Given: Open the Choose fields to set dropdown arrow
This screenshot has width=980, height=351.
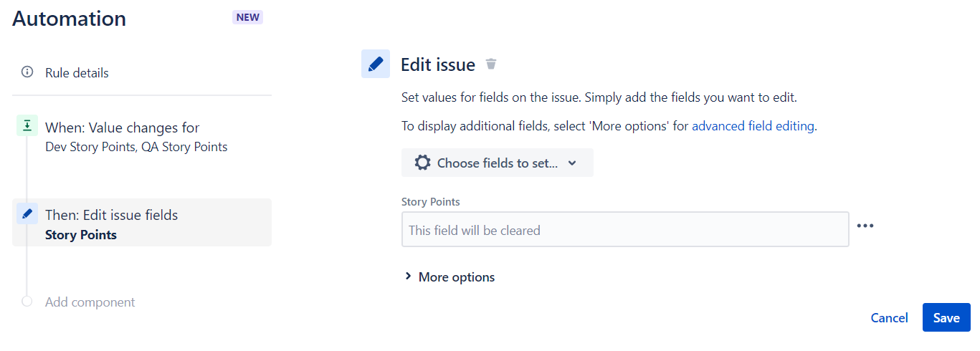Looking at the screenshot, I should tap(572, 163).
